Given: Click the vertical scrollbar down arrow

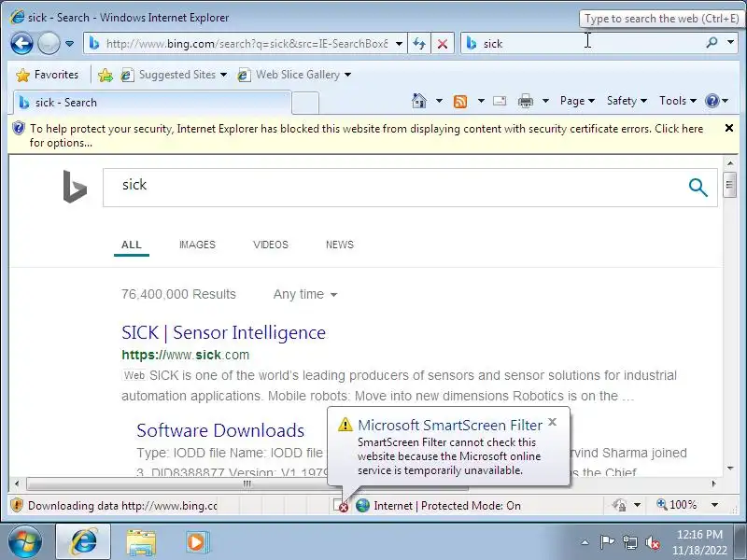Looking at the screenshot, I should [729, 469].
